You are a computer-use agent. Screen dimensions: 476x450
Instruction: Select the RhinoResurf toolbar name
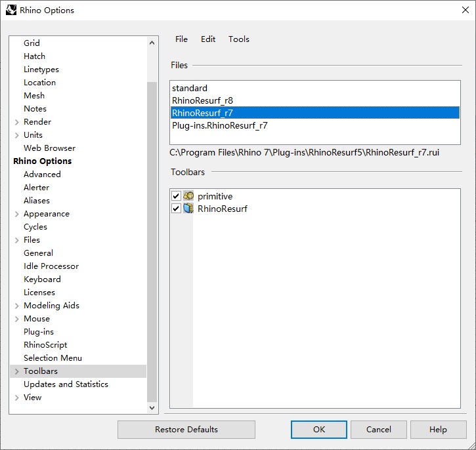[x=222, y=209]
